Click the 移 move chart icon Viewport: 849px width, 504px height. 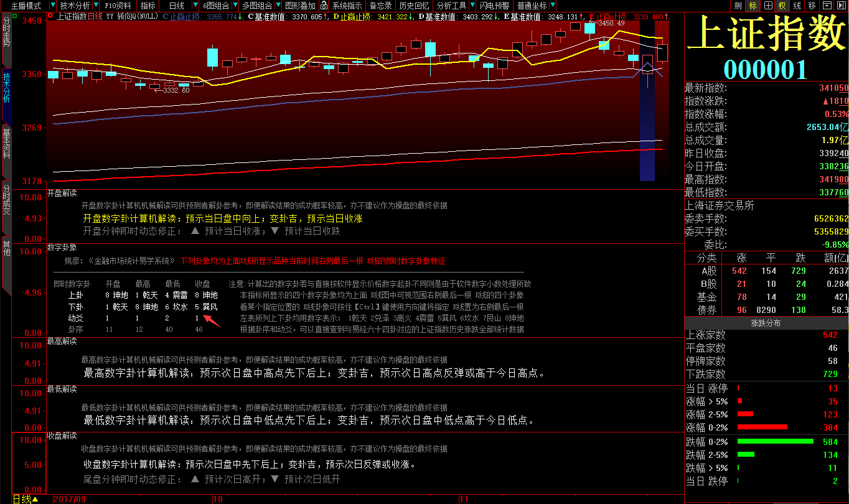click(812, 6)
